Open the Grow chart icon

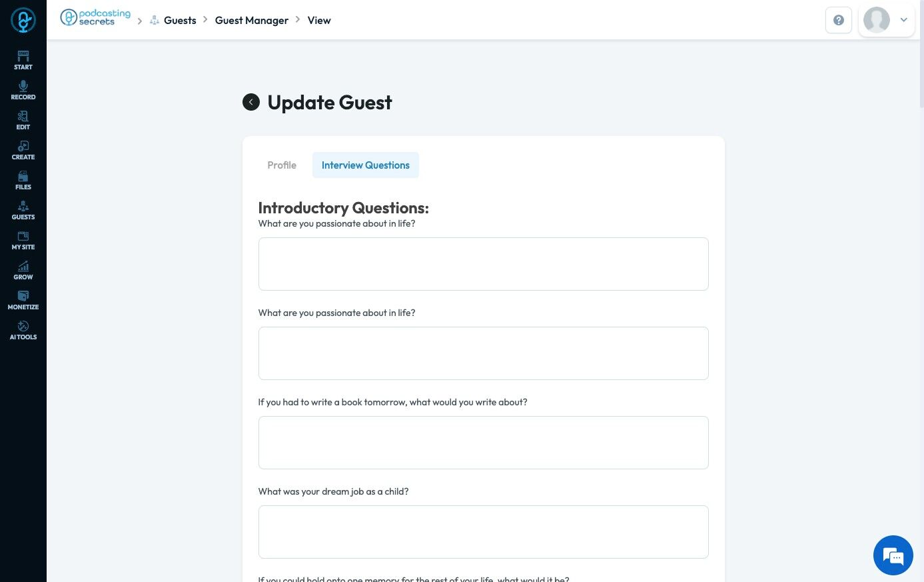[x=23, y=266]
